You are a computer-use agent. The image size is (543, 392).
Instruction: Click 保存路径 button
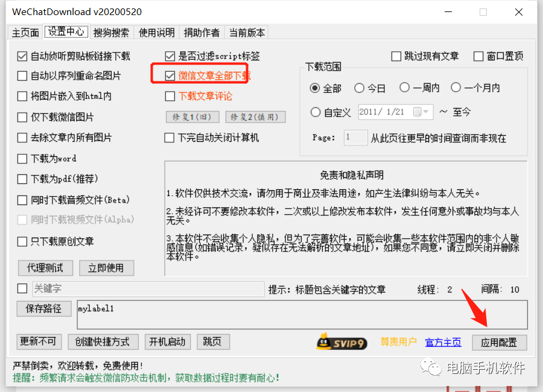coord(44,308)
